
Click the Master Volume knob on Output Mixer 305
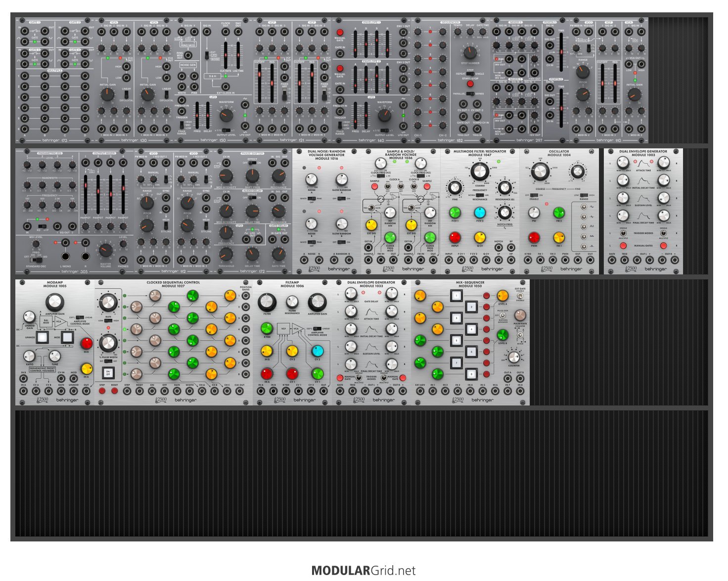click(x=105, y=250)
